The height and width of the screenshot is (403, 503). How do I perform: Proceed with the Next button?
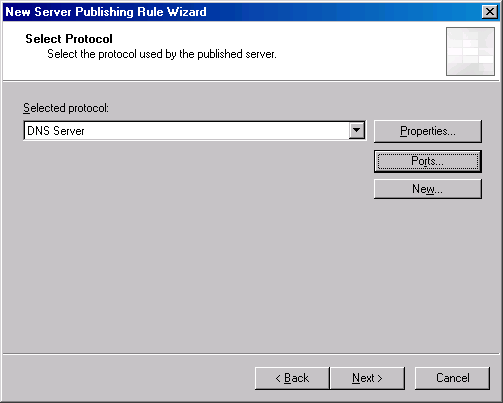point(367,378)
